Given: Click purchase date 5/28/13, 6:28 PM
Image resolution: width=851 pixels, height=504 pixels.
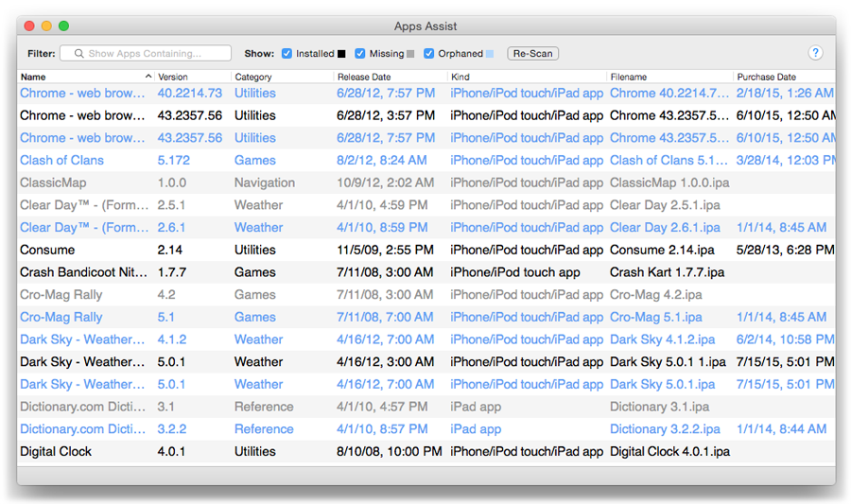Looking at the screenshot, I should coord(786,250).
